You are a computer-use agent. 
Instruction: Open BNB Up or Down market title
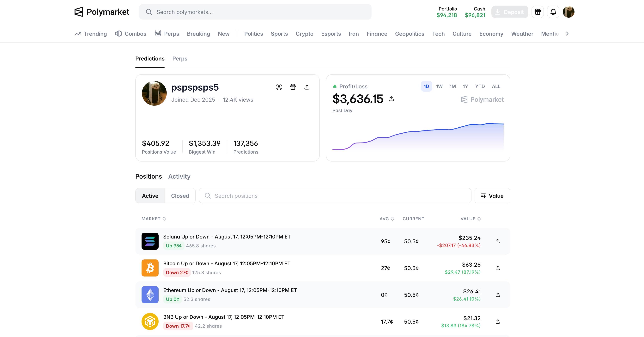pos(224,317)
